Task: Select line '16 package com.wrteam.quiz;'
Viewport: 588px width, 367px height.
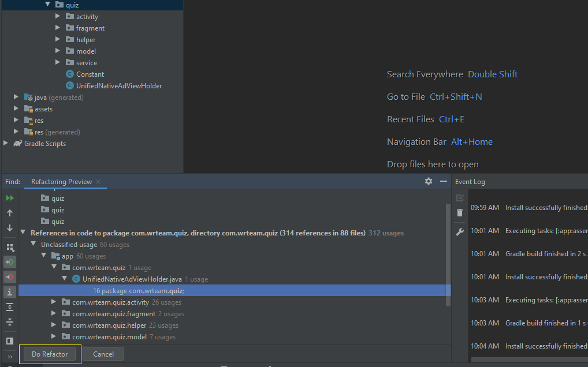Action: [x=235, y=291]
